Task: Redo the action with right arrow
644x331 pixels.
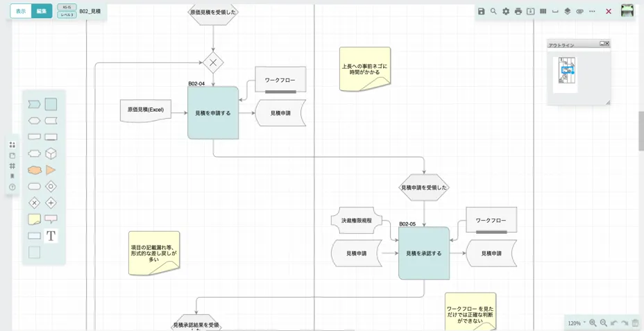Action: click(625, 323)
